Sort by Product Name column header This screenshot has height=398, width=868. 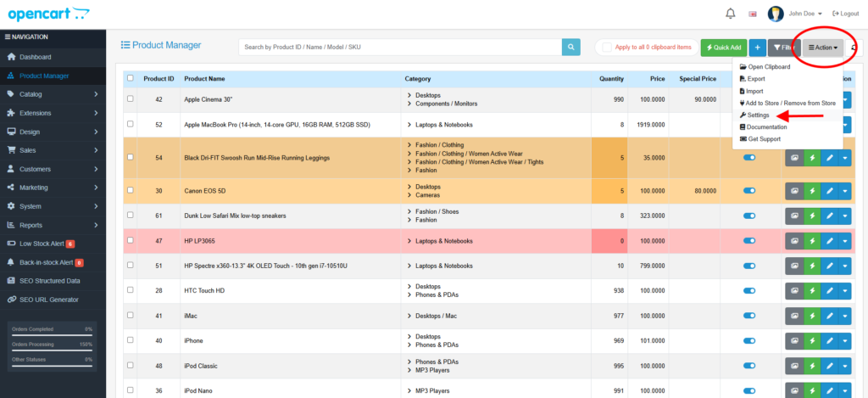point(204,79)
